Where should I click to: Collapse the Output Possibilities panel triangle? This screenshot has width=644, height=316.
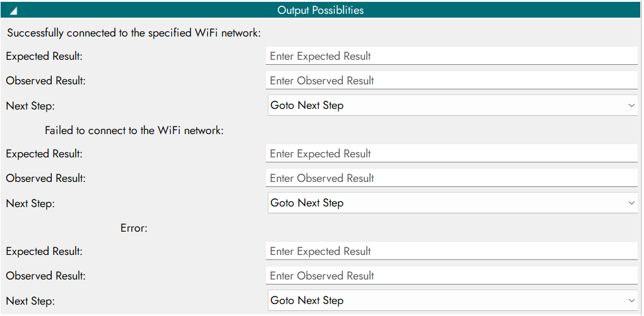(14, 11)
